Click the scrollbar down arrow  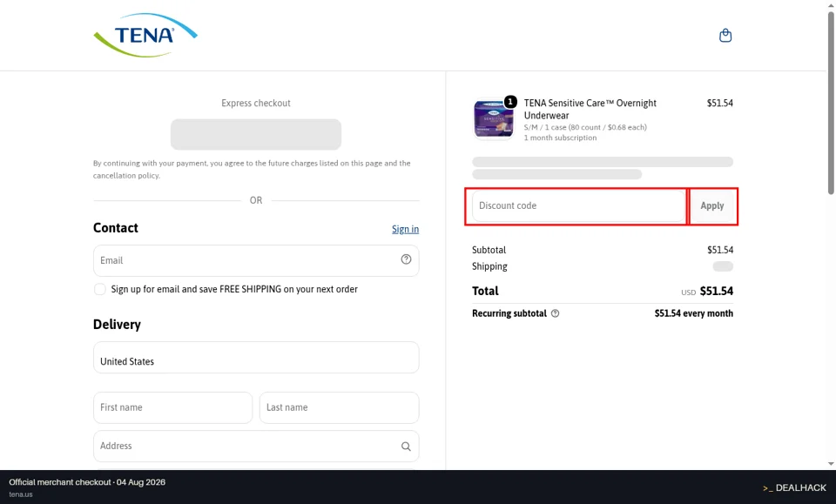point(831,464)
